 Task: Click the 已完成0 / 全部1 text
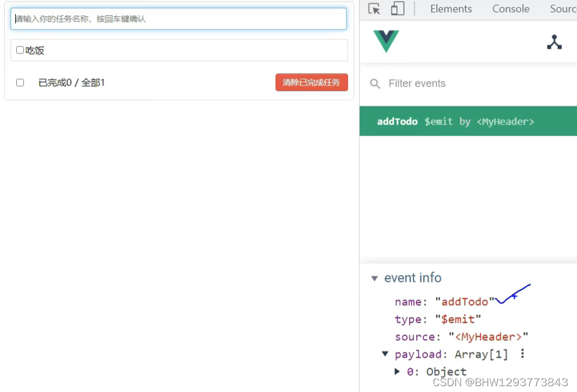pyautogui.click(x=72, y=83)
